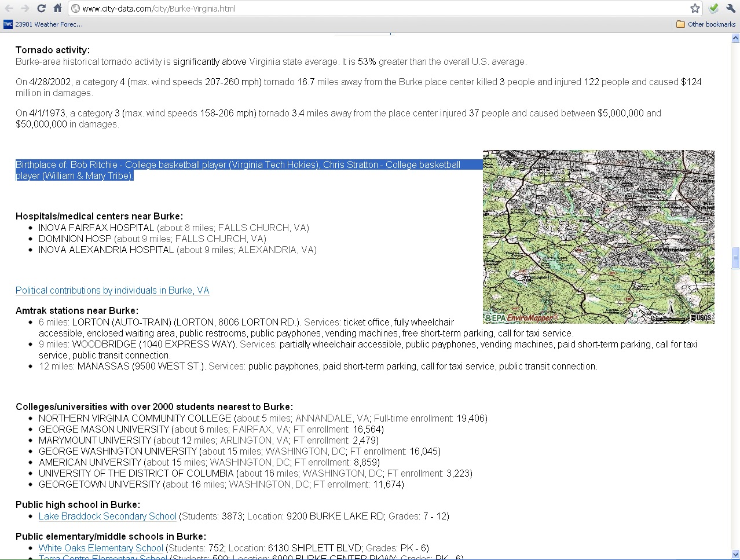This screenshot has width=740, height=560.
Task: Click Public high school in Burke heading
Action: point(78,504)
